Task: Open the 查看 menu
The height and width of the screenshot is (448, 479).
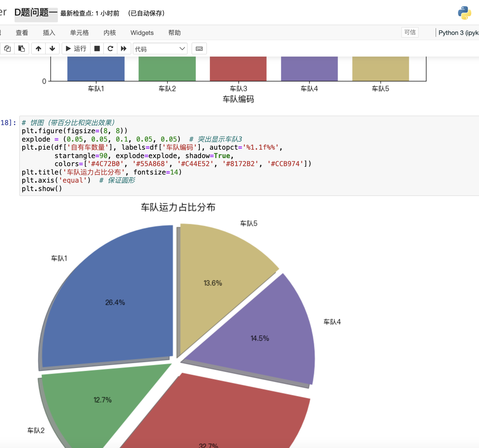Action: click(x=22, y=33)
